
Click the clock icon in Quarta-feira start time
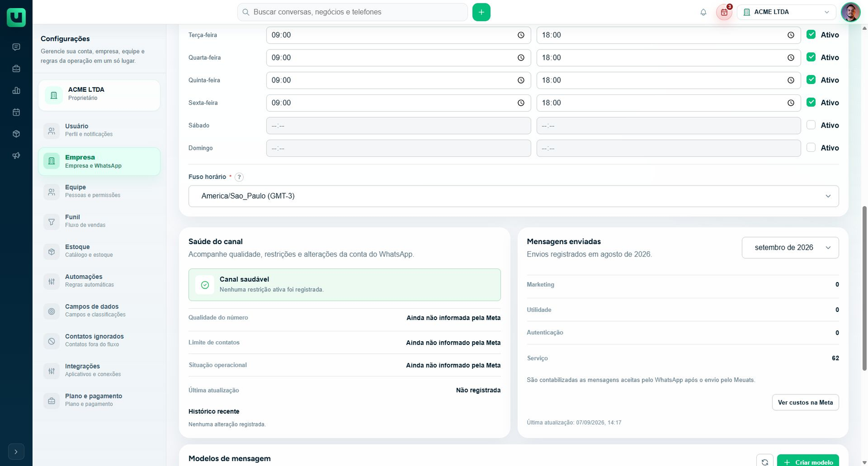(x=521, y=58)
